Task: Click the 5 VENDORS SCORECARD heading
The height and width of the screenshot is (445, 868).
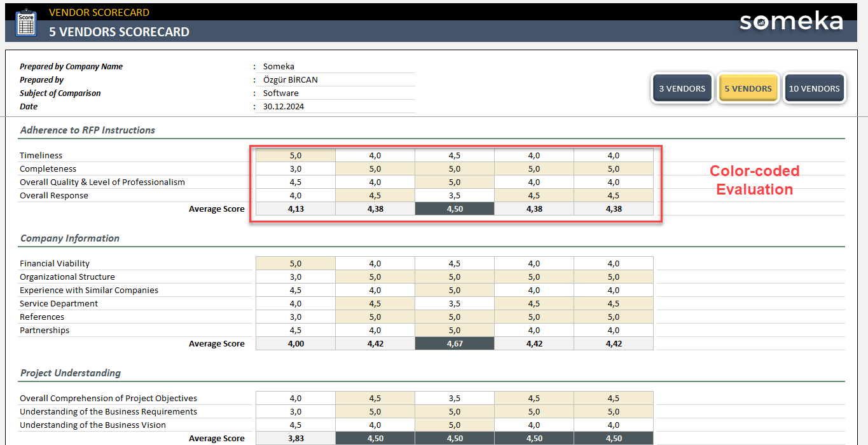Action: click(119, 31)
